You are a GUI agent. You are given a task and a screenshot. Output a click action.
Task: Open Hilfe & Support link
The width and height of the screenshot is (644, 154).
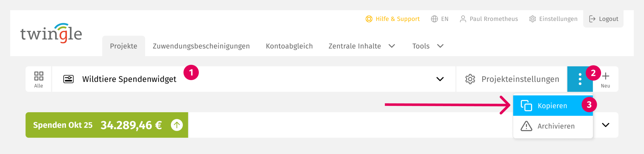(x=393, y=19)
